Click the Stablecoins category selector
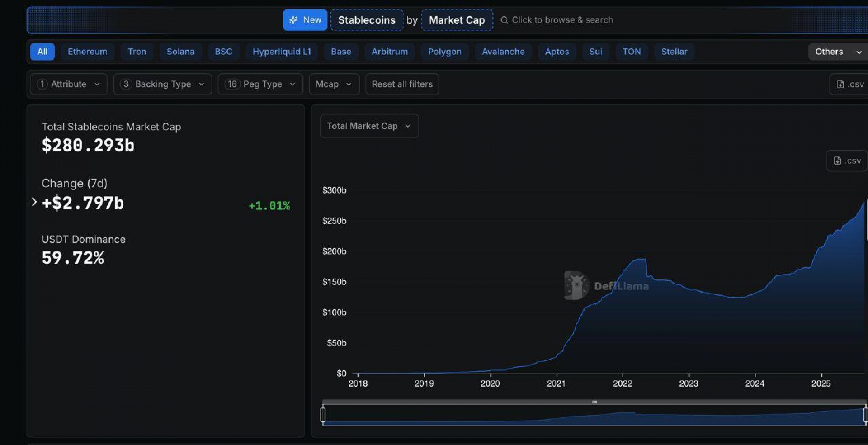 coord(366,20)
